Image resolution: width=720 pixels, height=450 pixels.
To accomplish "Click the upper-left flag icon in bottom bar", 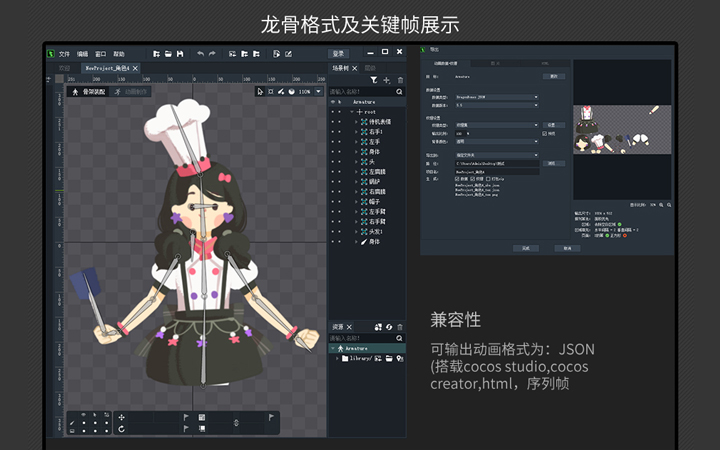I will pos(186,417).
